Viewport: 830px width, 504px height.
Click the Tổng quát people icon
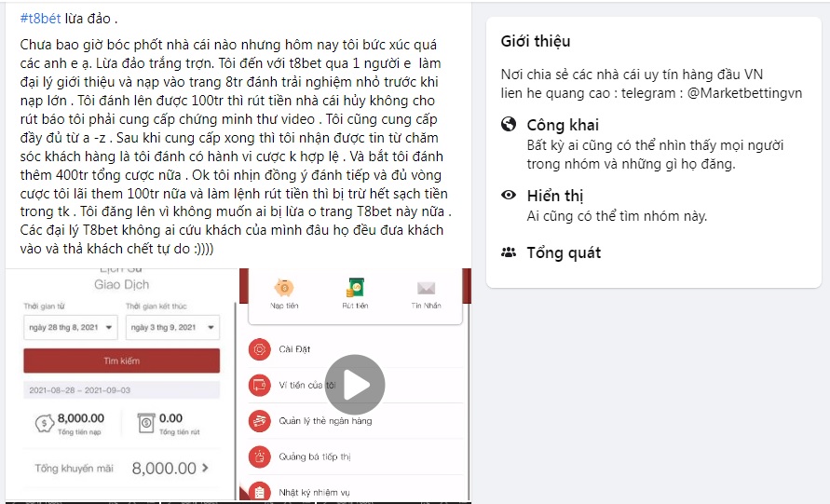509,252
